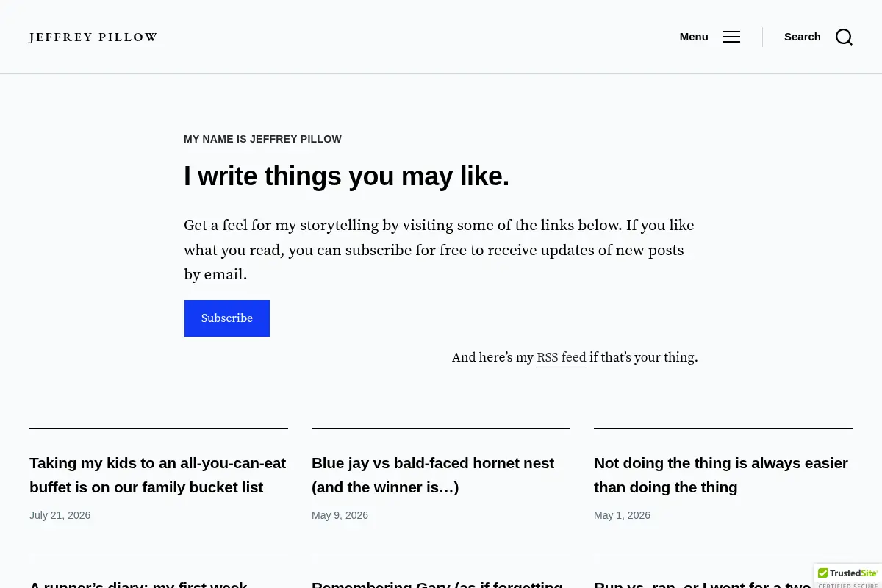This screenshot has height=588, width=882.
Task: Click the July 21, 2026 date
Action: 60,515
